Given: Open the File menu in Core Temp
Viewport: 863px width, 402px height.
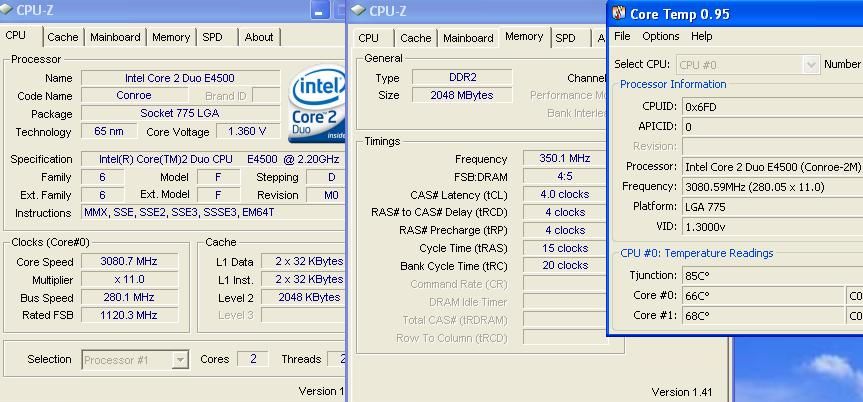Looking at the screenshot, I should tap(622, 36).
